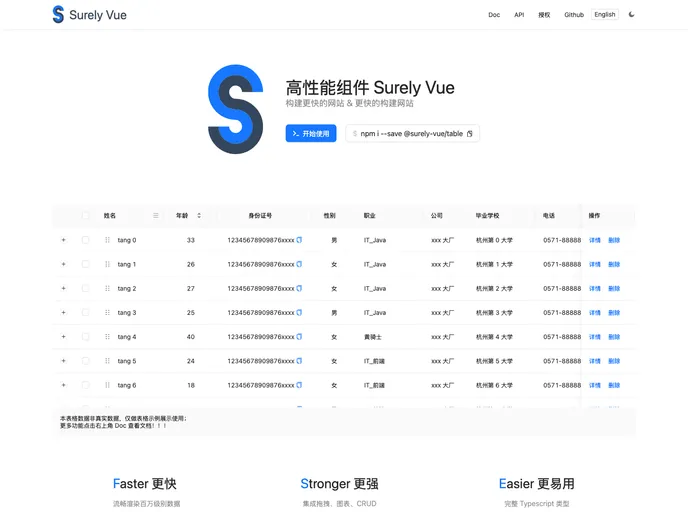This screenshot has width=688, height=512.
Task: Check the checkbox for tang 6 row
Action: click(x=86, y=385)
